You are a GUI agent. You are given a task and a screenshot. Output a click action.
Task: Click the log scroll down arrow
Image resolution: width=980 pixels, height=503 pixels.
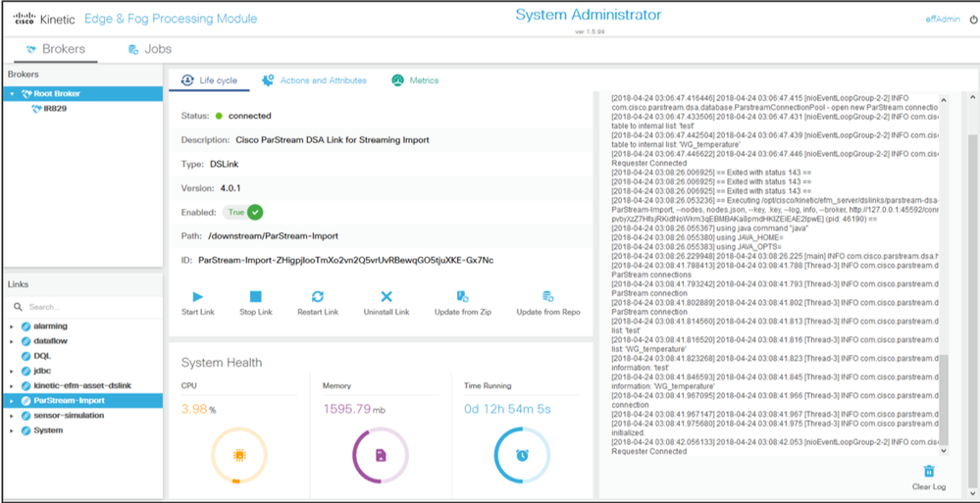coord(944,450)
